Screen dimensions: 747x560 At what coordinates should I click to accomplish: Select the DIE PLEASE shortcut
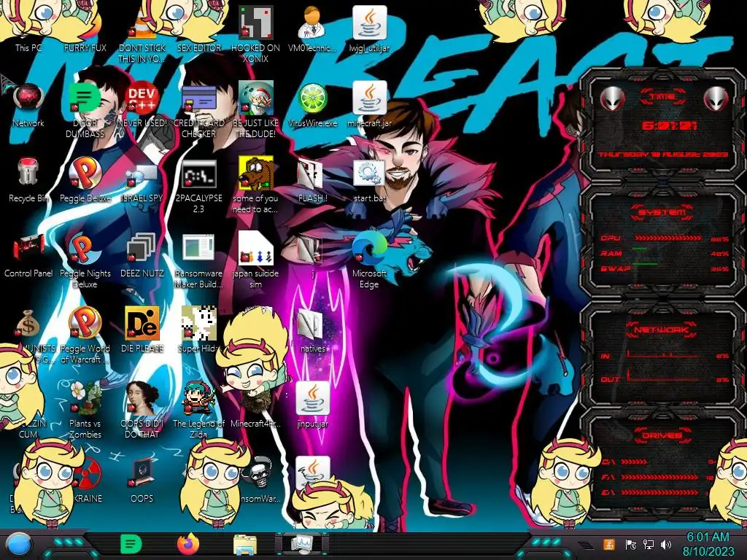pos(142,330)
